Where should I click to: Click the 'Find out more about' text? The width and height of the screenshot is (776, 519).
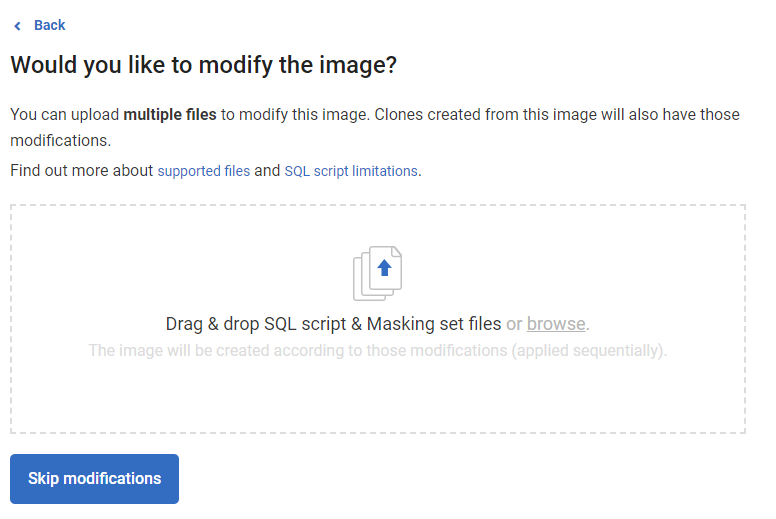coord(82,171)
